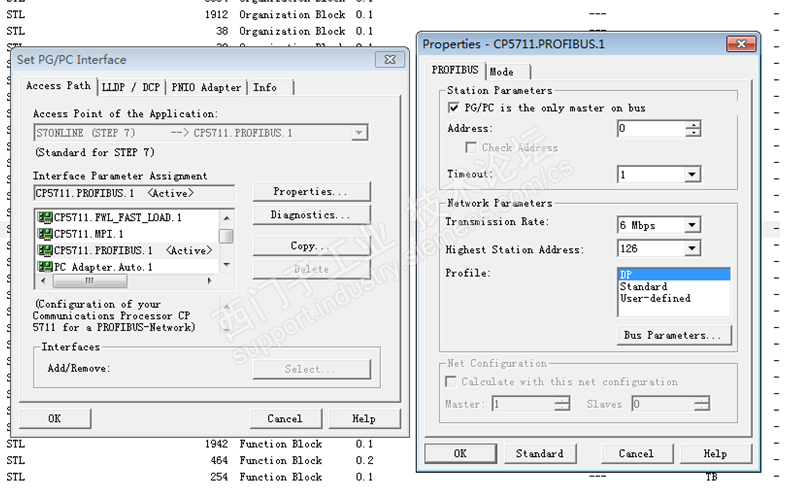
Task: Select PC Adapter.Auto.1 interface icon
Action: [45, 267]
